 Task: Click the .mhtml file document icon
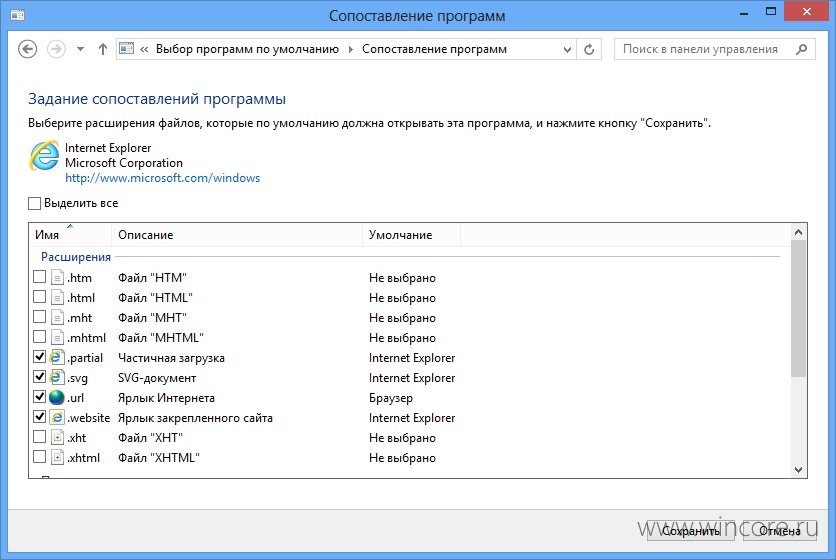pyautogui.click(x=57, y=337)
